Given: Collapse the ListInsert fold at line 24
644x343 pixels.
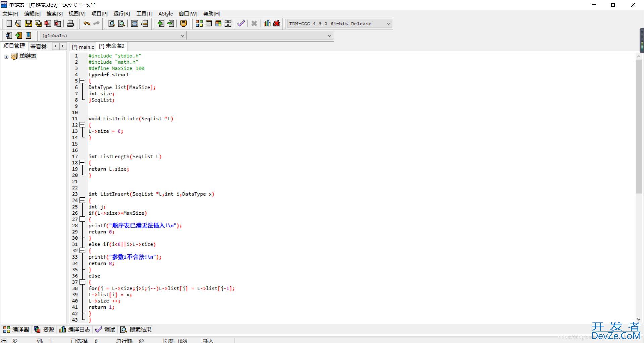Looking at the screenshot, I should click(x=83, y=200).
